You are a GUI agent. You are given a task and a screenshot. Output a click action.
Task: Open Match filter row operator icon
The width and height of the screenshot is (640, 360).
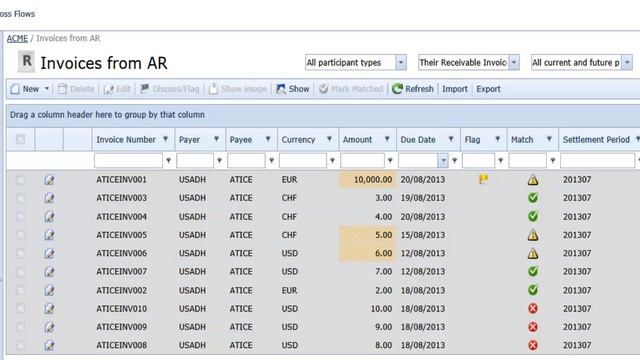[x=553, y=160]
